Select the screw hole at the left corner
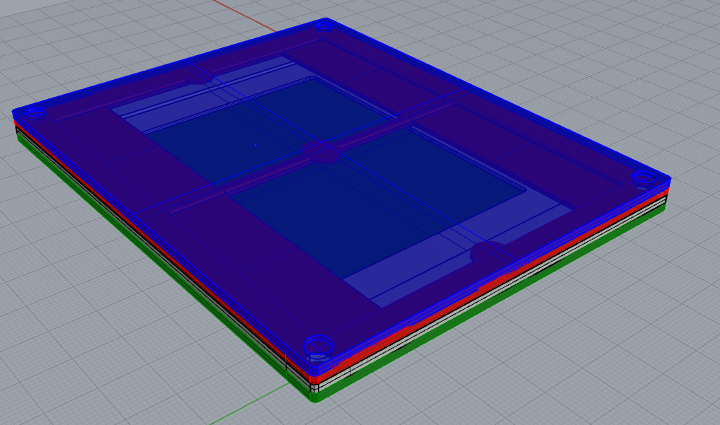Viewport: 720px width, 425px height. [35, 112]
